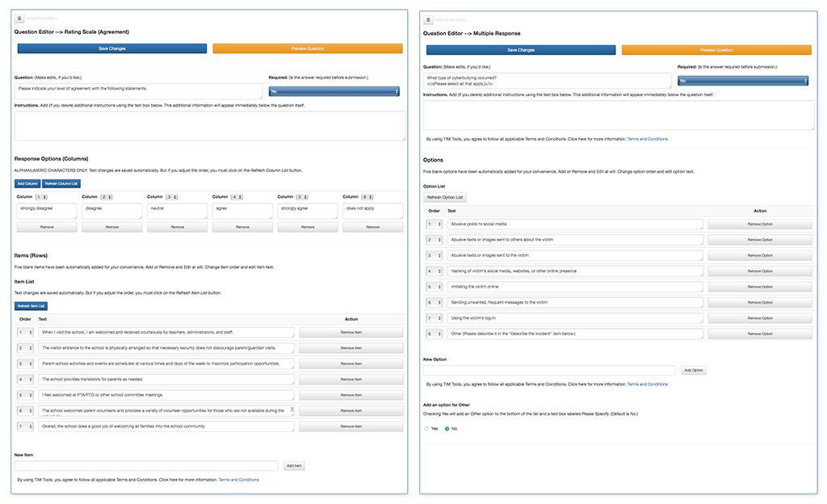Click the Refresh Item List button

click(x=31, y=306)
